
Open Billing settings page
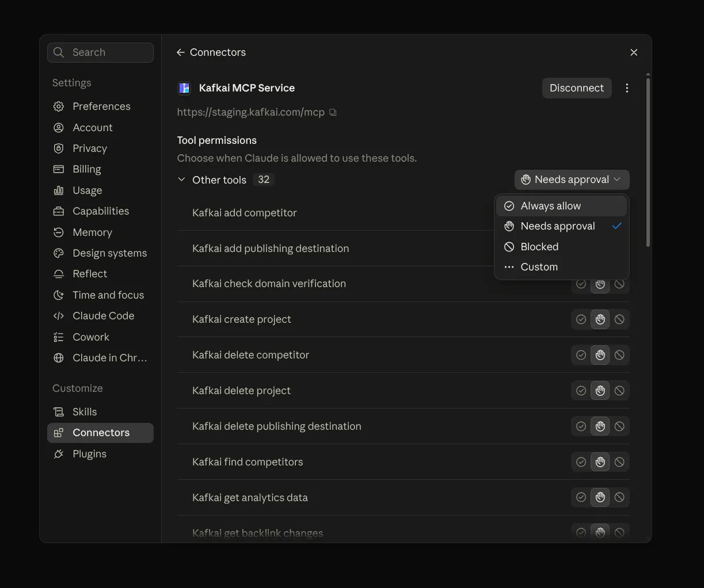(100, 169)
